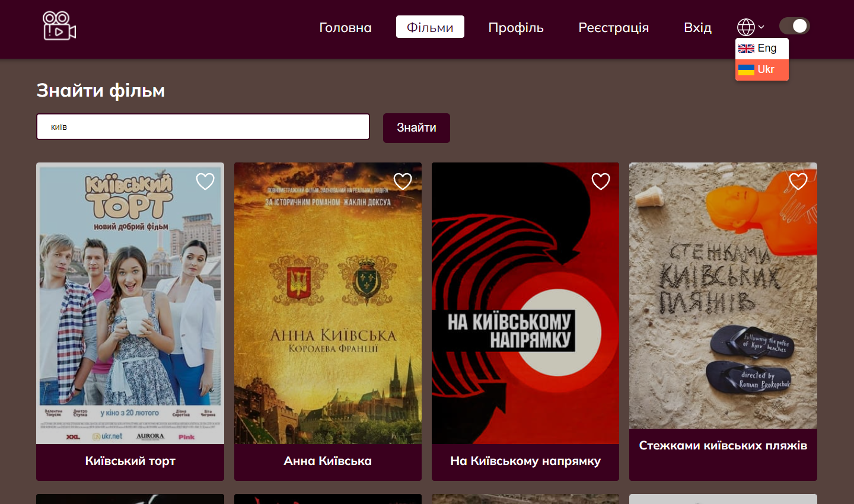Image resolution: width=854 pixels, height=504 pixels.
Task: Open the Реєстрація page
Action: pyautogui.click(x=614, y=27)
